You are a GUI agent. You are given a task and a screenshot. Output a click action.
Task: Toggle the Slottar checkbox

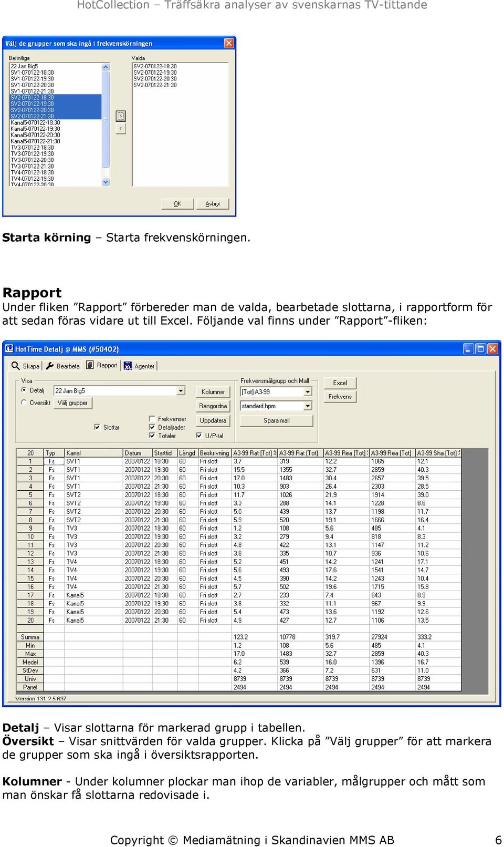click(x=97, y=427)
